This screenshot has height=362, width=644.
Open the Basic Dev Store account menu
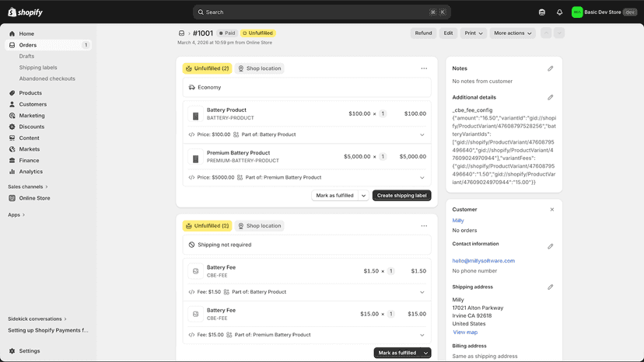[x=604, y=12]
